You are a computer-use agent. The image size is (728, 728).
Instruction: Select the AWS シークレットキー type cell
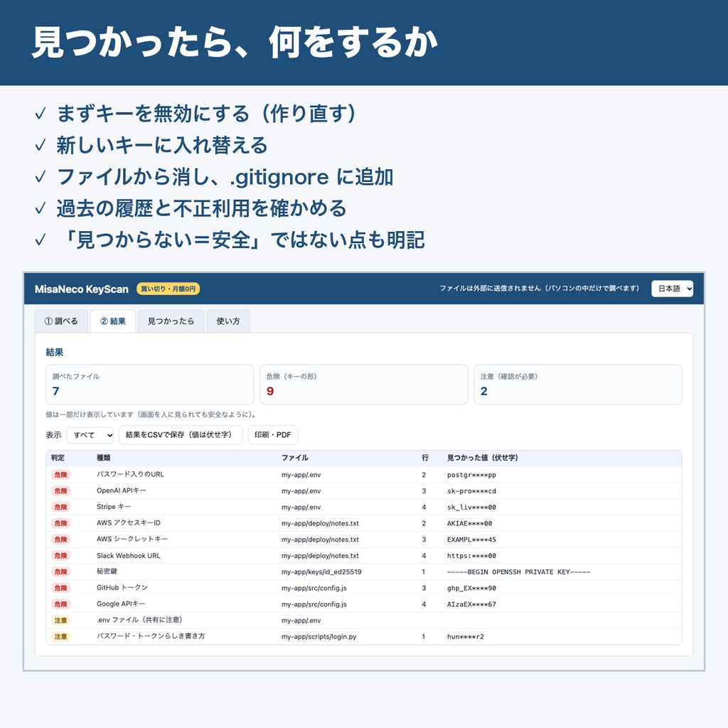click(x=132, y=540)
